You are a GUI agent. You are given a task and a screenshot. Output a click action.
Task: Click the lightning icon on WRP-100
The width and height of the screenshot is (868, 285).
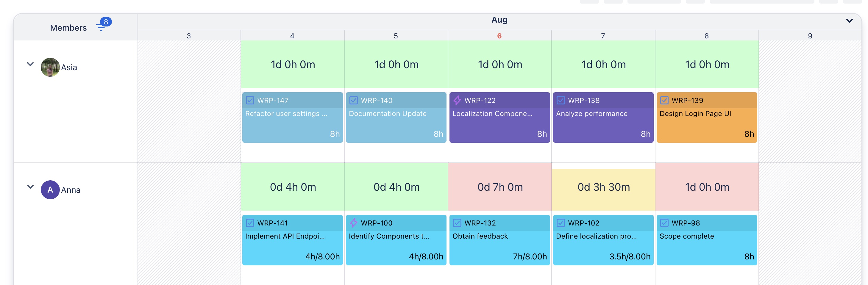click(353, 223)
